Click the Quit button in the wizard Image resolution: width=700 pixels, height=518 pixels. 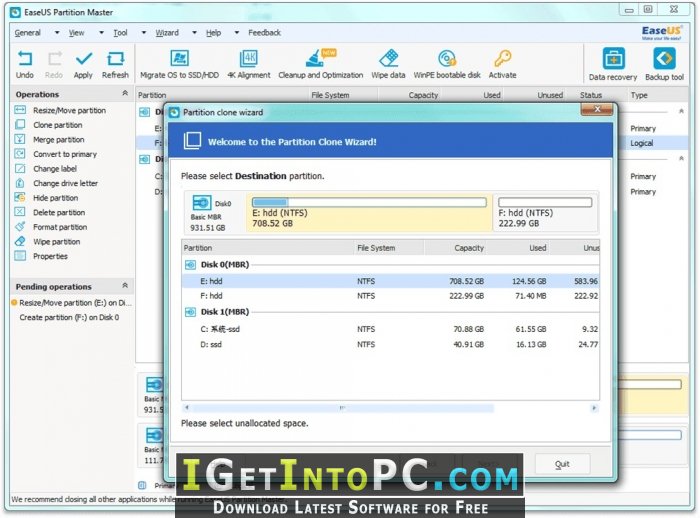click(x=562, y=464)
